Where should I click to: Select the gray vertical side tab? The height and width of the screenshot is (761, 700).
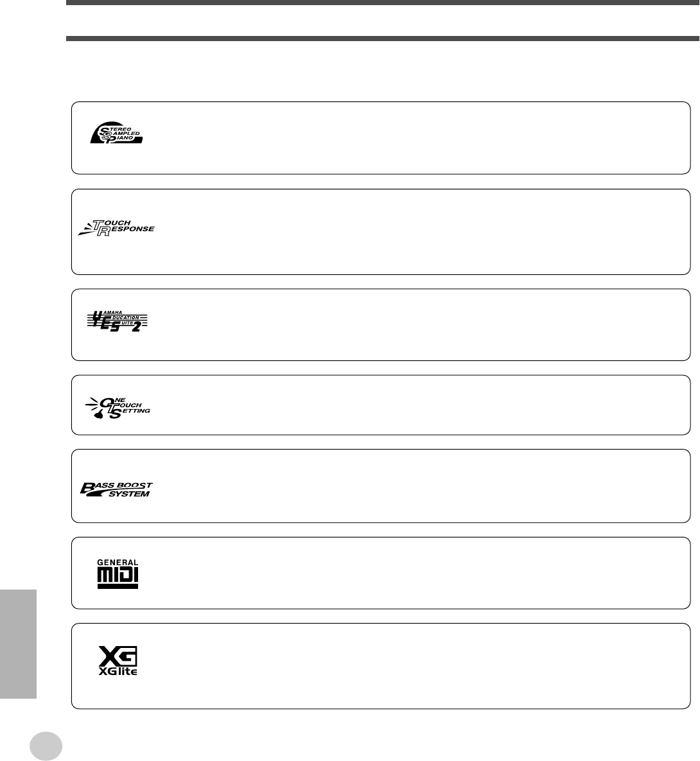(18, 642)
